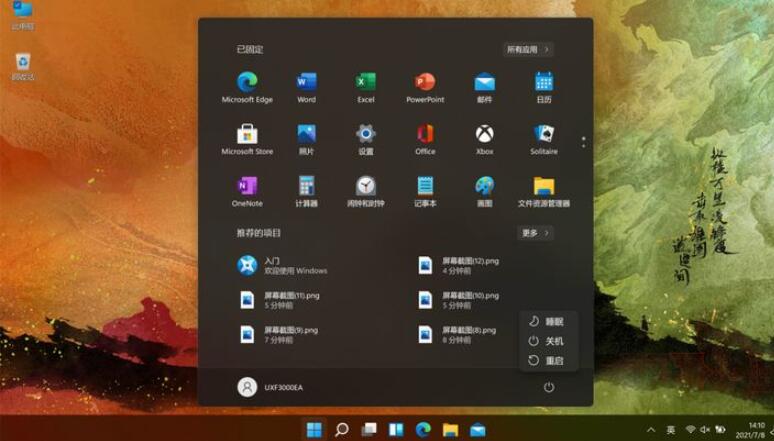Open 屏幕截图(12).png recommended file
This screenshot has width=774, height=441.
pos(459,266)
